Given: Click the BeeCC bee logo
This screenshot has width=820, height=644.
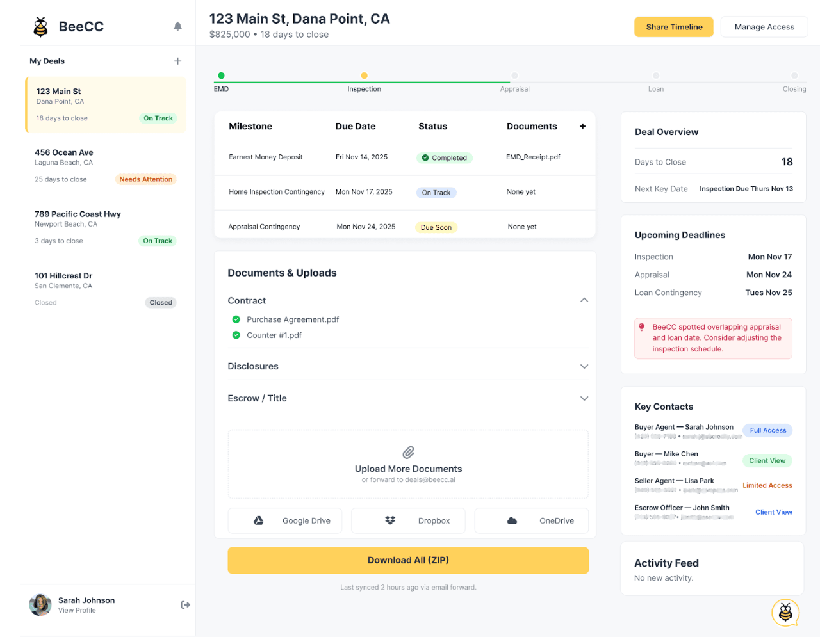Looking at the screenshot, I should click(40, 26).
